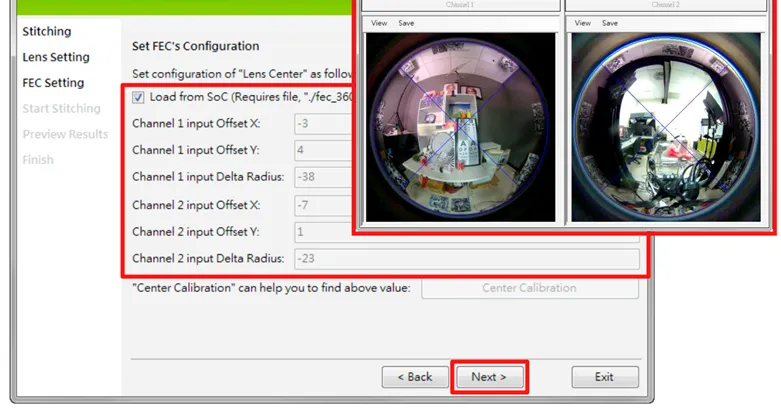The width and height of the screenshot is (781, 411).
Task: Select the FEC Setting step
Action: pos(53,83)
